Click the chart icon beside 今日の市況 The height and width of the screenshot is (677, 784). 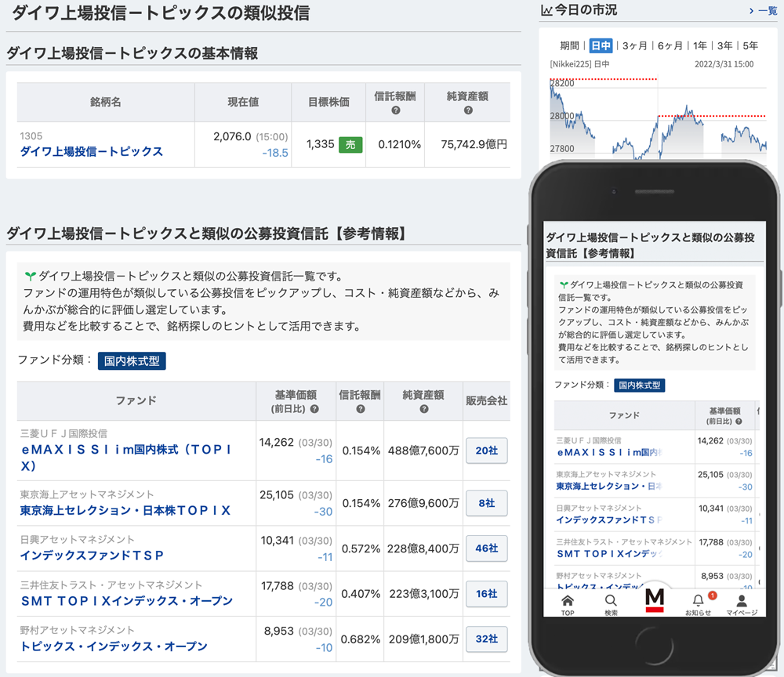click(546, 10)
